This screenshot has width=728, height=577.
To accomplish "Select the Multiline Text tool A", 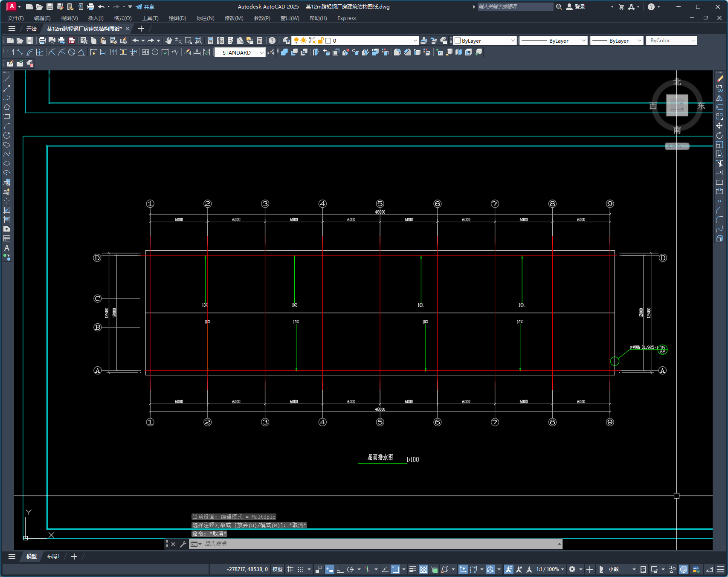I will pyautogui.click(x=7, y=248).
